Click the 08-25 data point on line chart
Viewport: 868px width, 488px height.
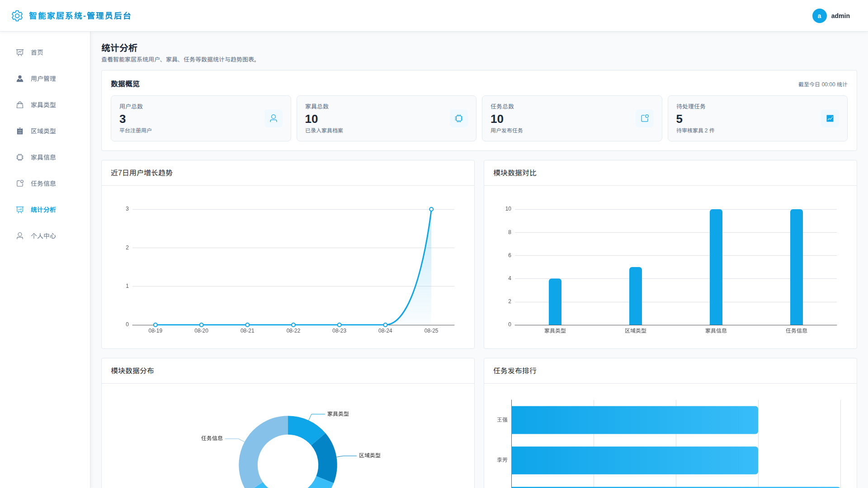(431, 209)
